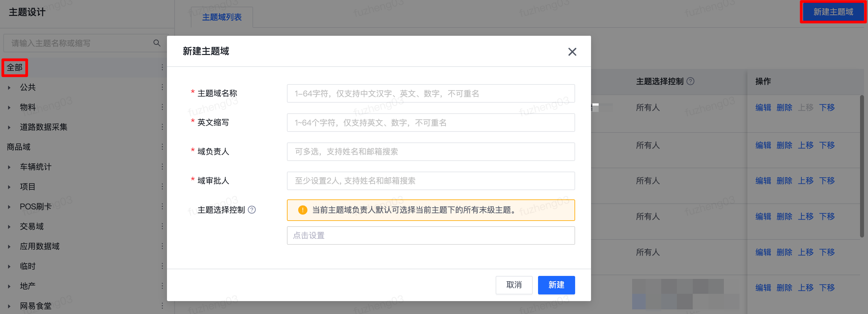This screenshot has height=314, width=868.
Task: Open more-options menu for 项目 row
Action: (162, 187)
